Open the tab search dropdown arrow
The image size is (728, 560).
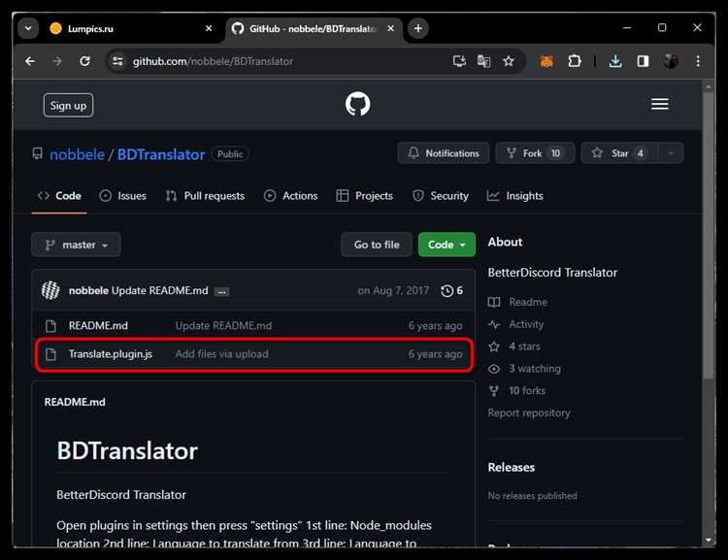click(28, 28)
